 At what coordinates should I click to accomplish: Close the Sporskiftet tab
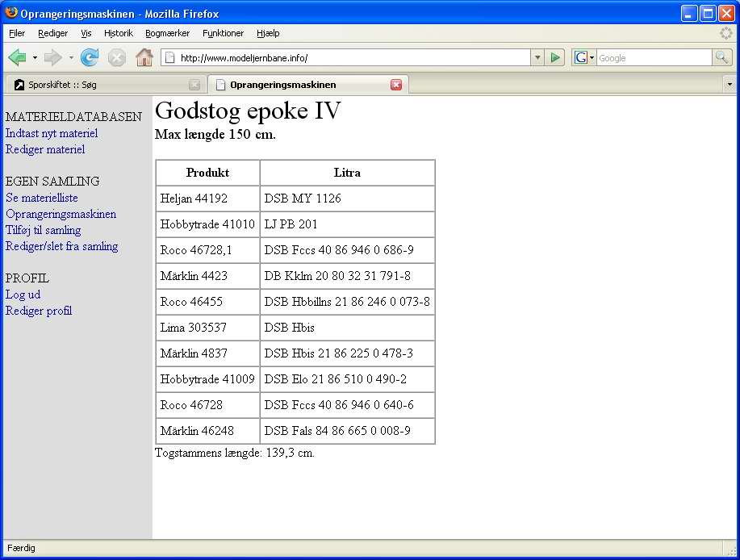point(194,85)
